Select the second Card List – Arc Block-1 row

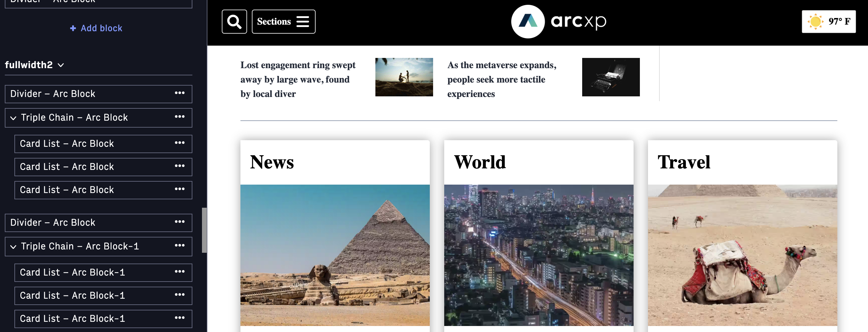click(103, 296)
